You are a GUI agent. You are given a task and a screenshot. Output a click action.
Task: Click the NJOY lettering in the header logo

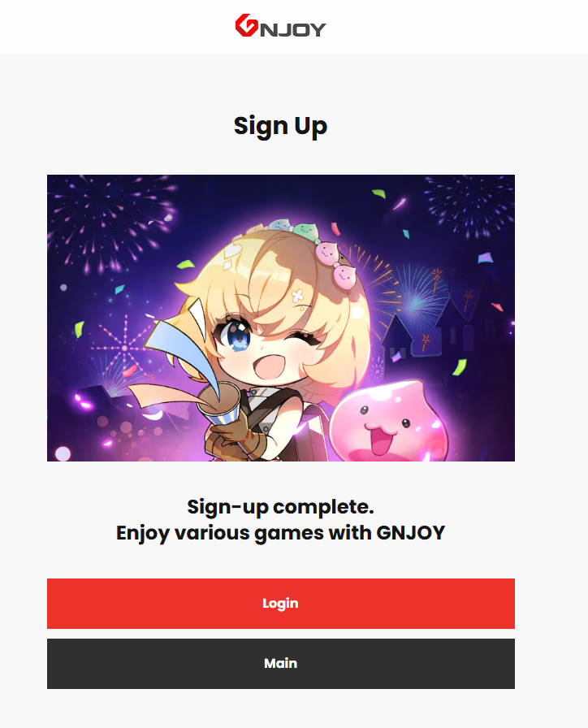293,30
